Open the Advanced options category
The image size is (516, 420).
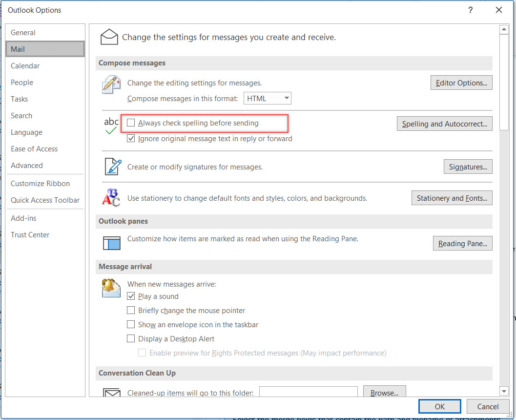(x=45, y=165)
